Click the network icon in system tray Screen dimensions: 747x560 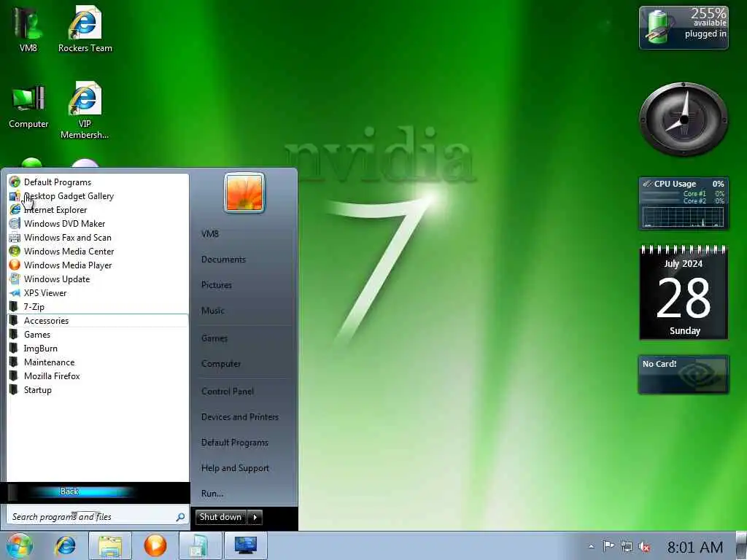tap(627, 547)
